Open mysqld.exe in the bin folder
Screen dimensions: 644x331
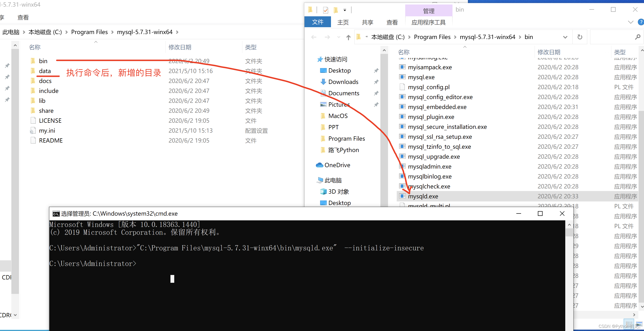(423, 196)
